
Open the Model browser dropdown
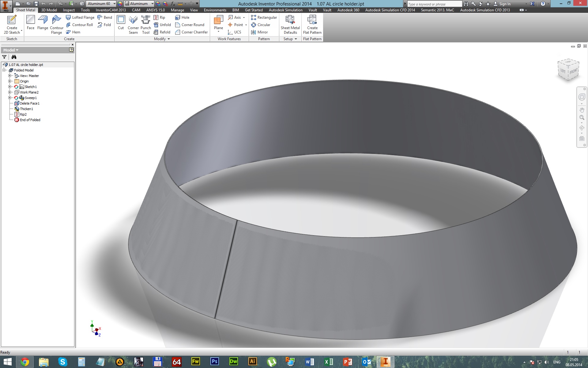(x=11, y=50)
